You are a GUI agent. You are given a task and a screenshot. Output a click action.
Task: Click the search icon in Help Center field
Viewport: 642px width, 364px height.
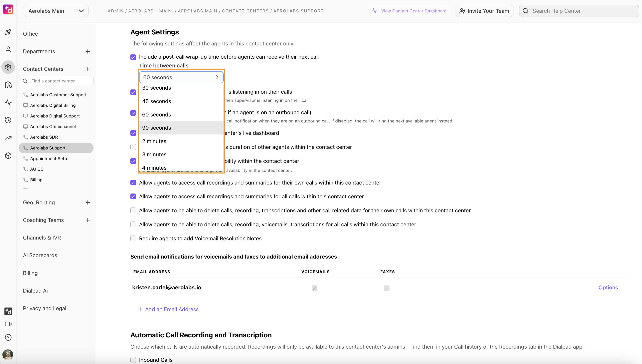(x=525, y=11)
